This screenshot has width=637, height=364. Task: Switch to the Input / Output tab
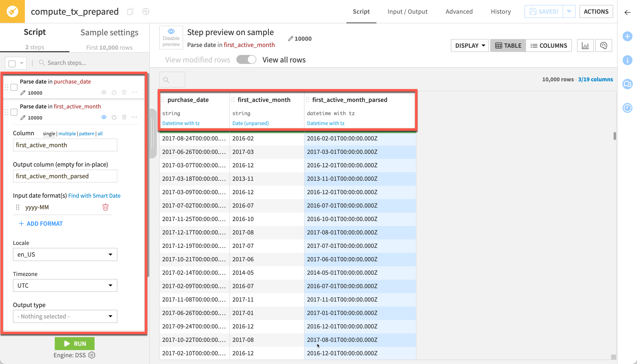click(x=407, y=11)
